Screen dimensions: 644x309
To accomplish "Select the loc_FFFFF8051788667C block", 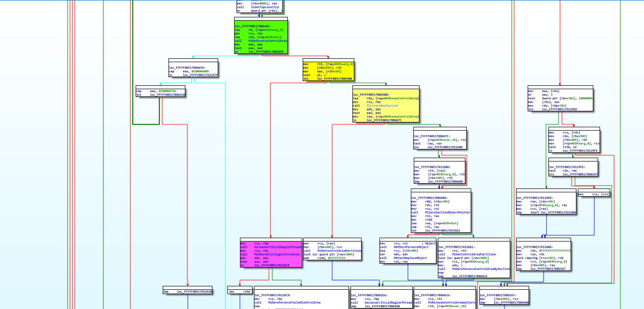I will (x=440, y=138).
